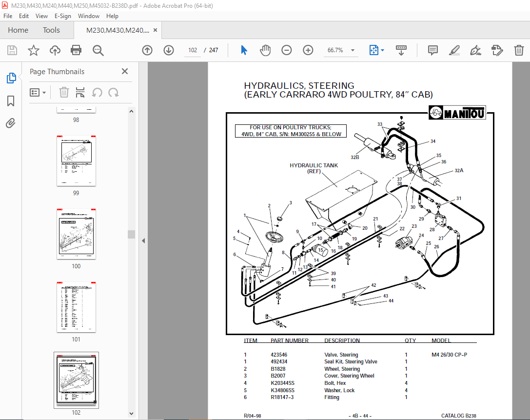Go to the next page

[x=169, y=50]
